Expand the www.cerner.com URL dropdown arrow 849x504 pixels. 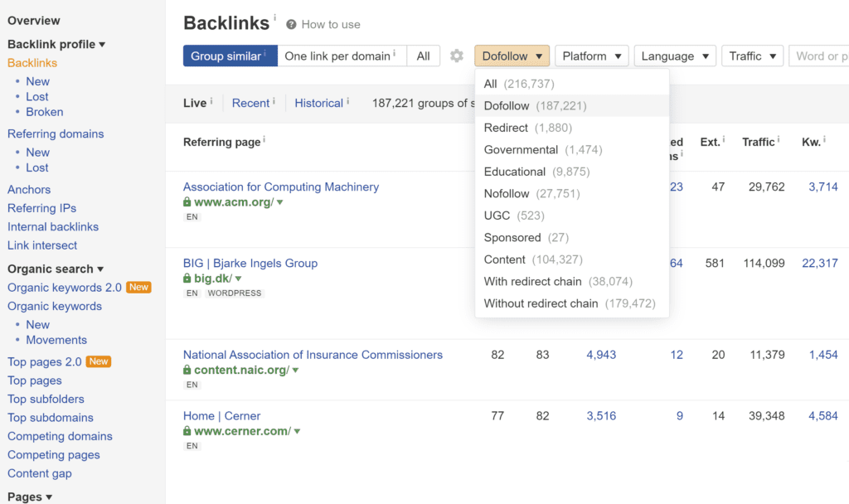(298, 431)
